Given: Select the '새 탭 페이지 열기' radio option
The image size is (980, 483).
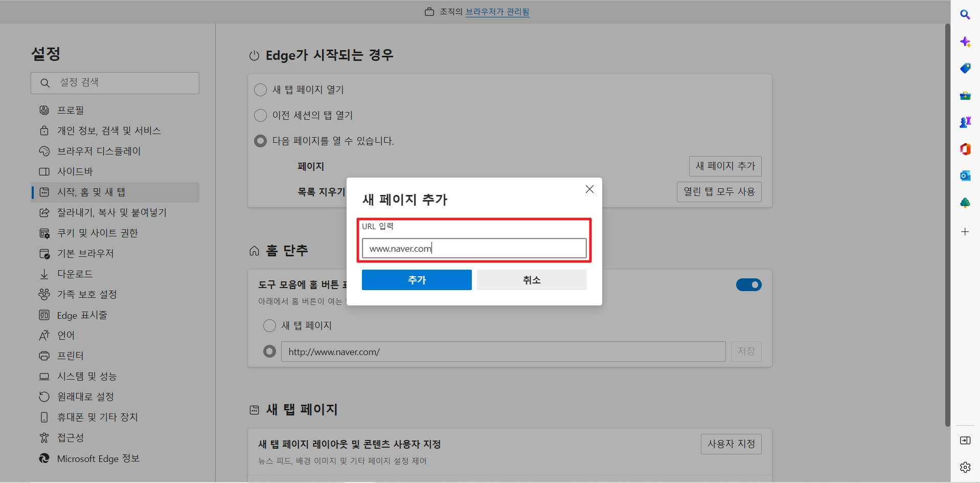Looking at the screenshot, I should coord(260,90).
